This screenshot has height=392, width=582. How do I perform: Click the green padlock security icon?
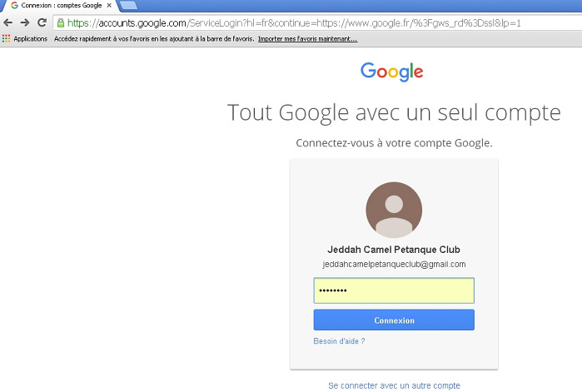click(61, 23)
